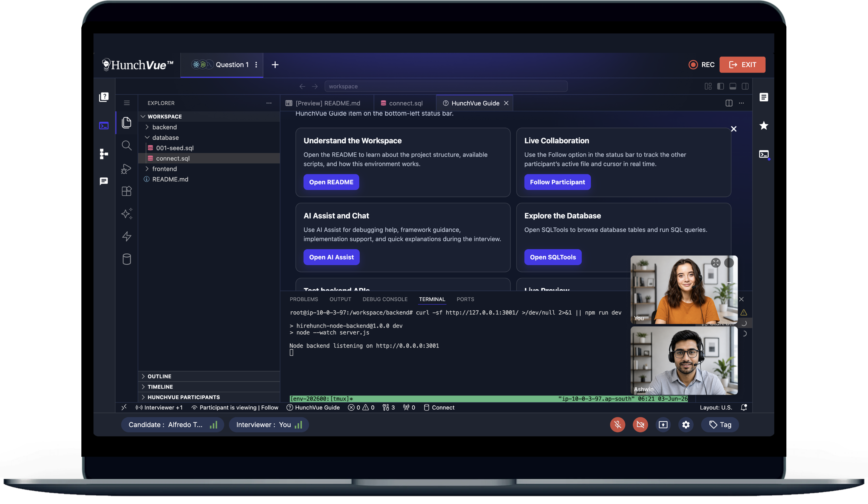
Task: Click the hamburger menu icon beside Explorer
Action: click(126, 103)
